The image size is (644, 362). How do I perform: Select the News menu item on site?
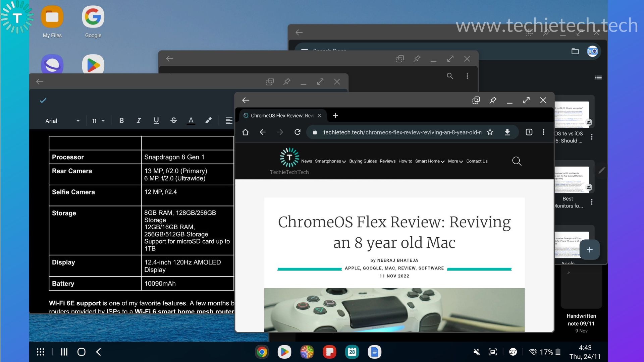tap(307, 161)
